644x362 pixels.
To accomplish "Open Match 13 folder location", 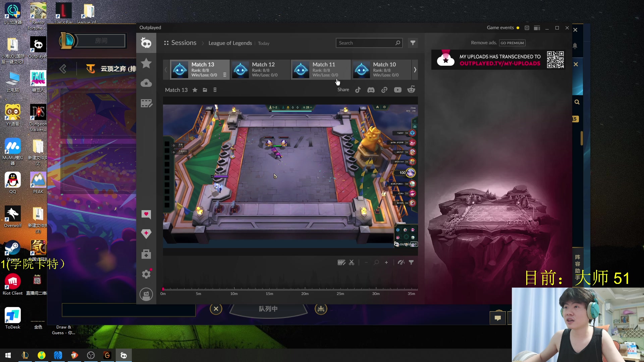I will point(205,90).
